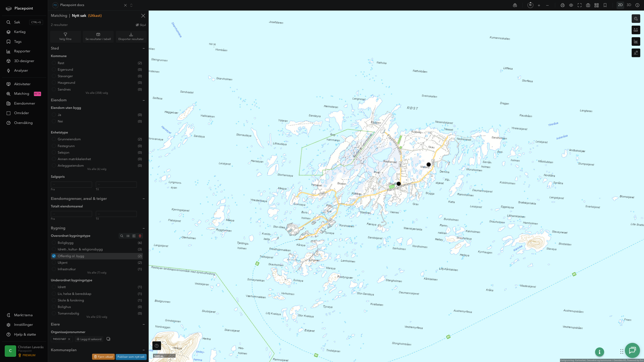Screen dimensions: 644x362
Task: Activate the select-by-click map tool
Action: 636,19
